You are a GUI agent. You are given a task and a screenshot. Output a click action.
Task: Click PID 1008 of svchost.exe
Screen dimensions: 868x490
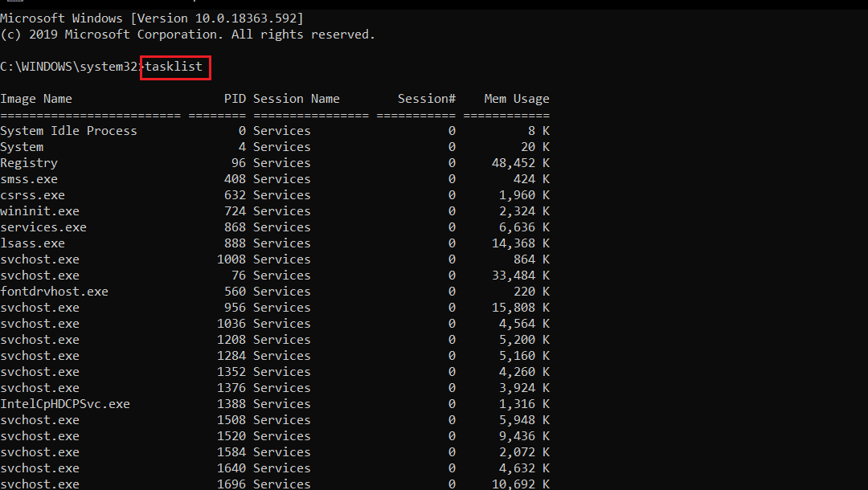tap(231, 259)
